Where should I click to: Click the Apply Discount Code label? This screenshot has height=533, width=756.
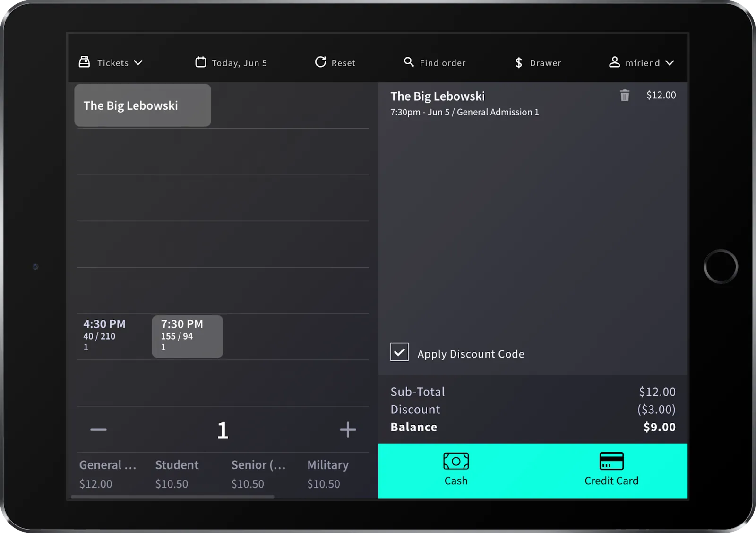click(471, 354)
